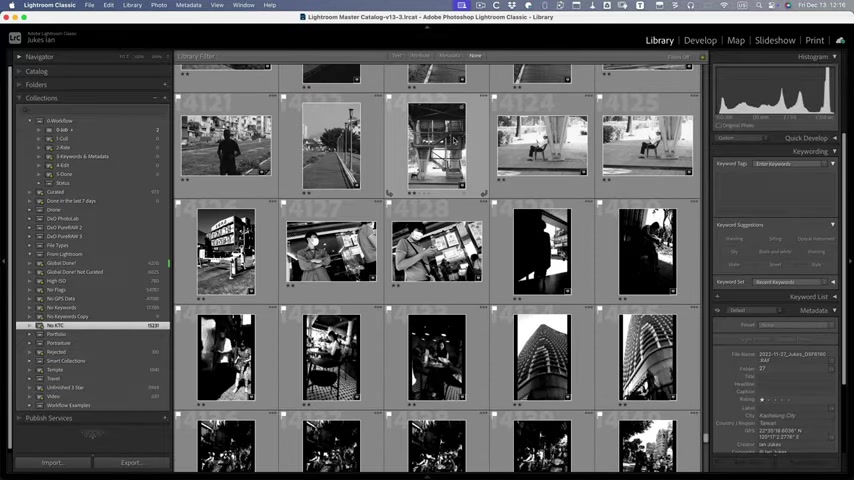854x480 pixels.
Task: Toggle flag on angular building photo
Action: pos(178,203)
